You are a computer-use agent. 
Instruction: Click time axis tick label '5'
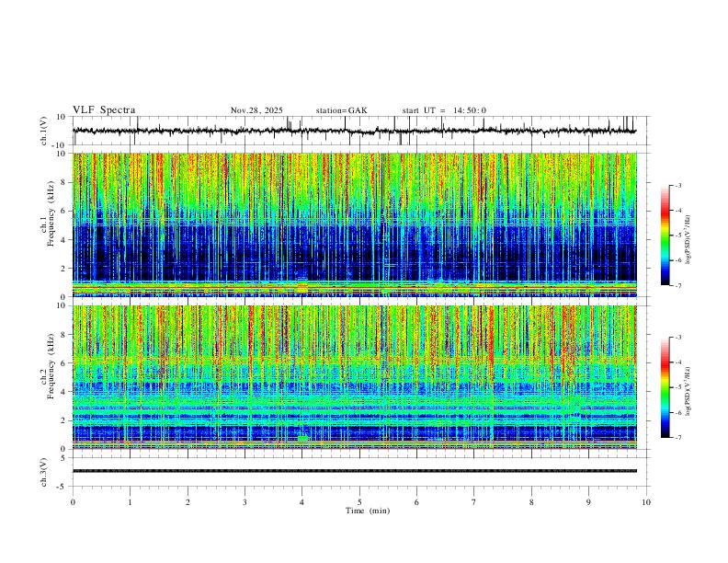(x=359, y=502)
